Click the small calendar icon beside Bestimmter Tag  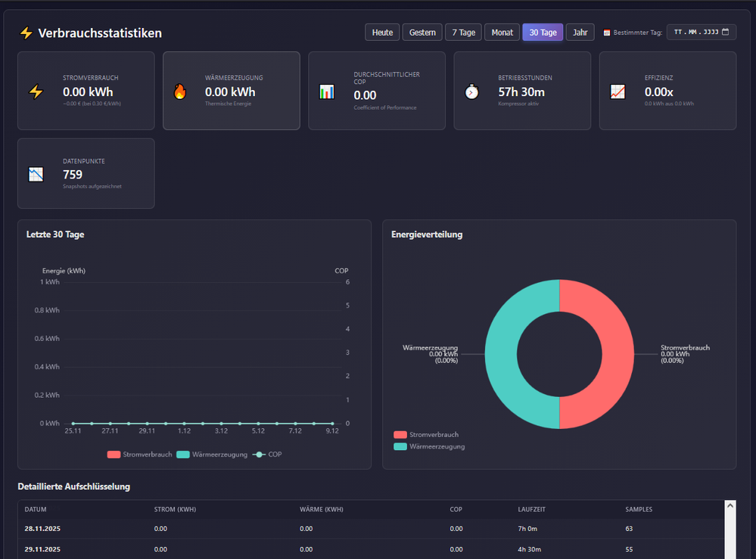[607, 33]
